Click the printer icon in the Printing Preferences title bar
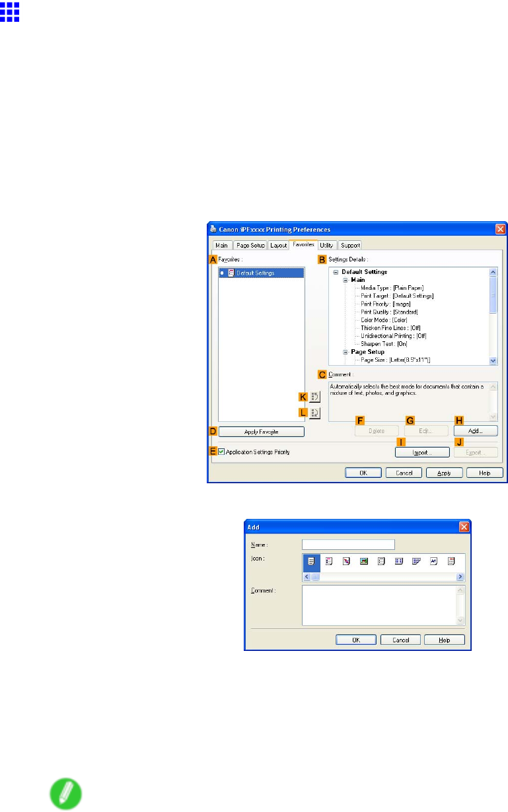508x812 pixels. click(213, 229)
